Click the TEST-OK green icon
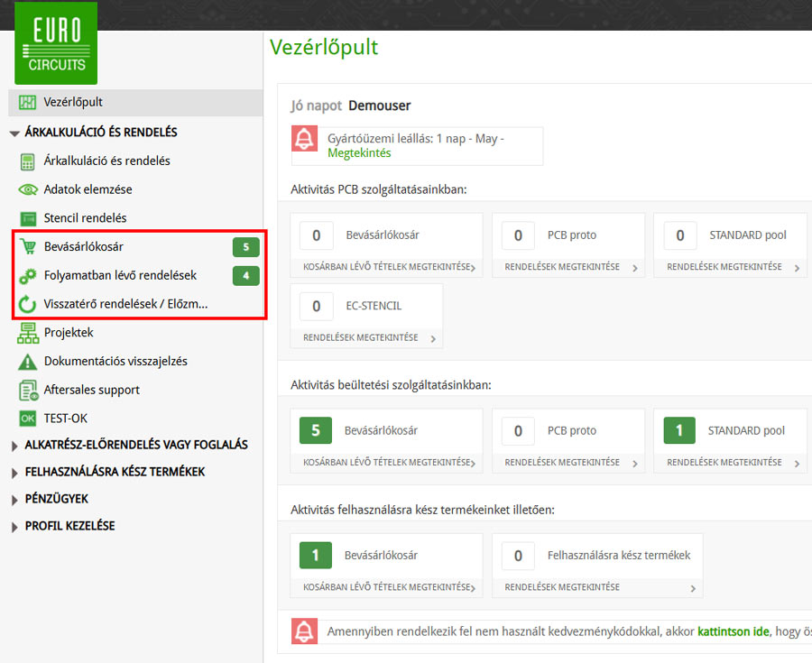 coord(27,419)
